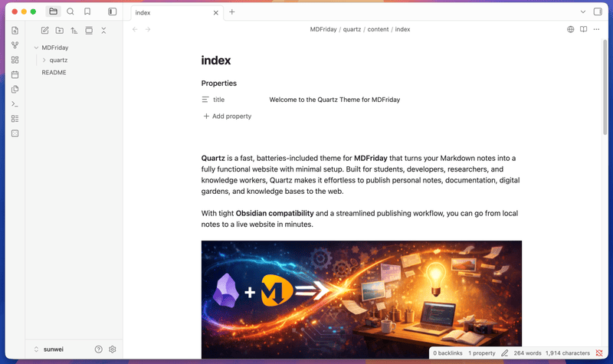Open graph view ribbon icon
613x364 pixels.
[x=15, y=45]
